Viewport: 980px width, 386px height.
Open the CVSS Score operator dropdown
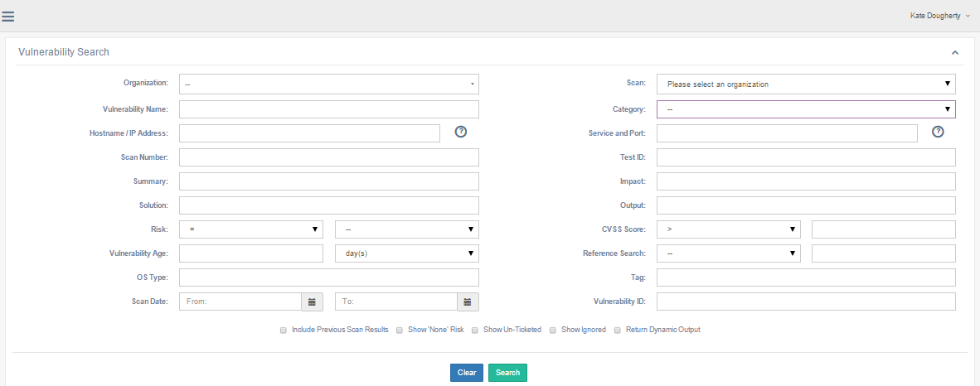(728, 229)
